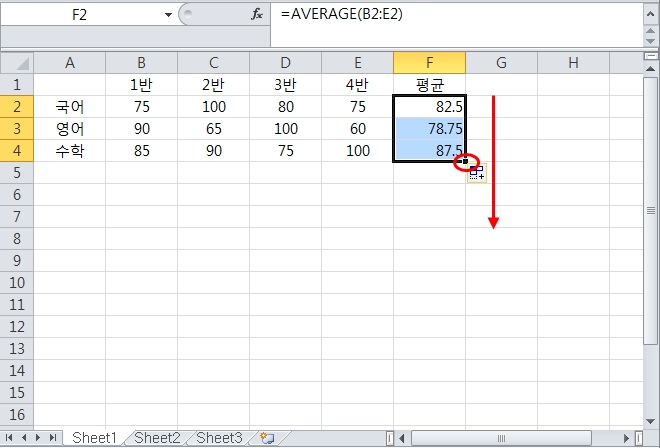Screen dimensions: 660x448
Task: Select cell F4 showing 87.5
Action: [430, 150]
